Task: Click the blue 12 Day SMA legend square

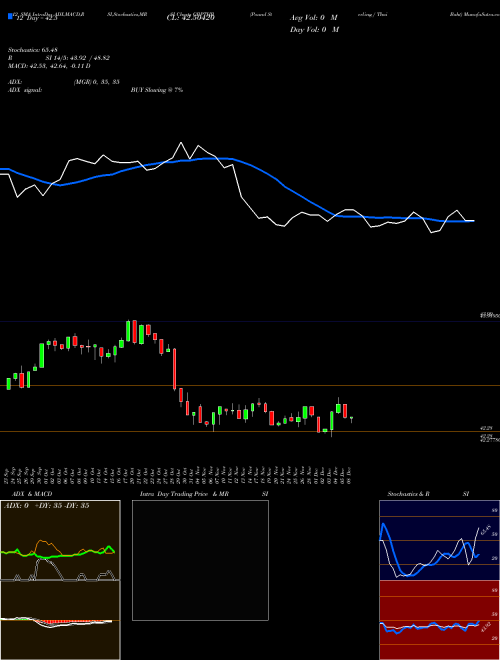Action: point(10,16)
